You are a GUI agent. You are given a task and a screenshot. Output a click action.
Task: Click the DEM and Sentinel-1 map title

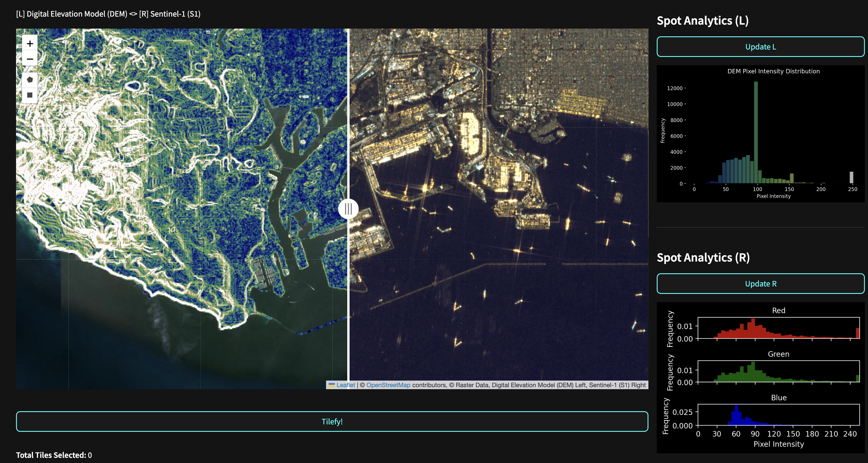point(108,14)
